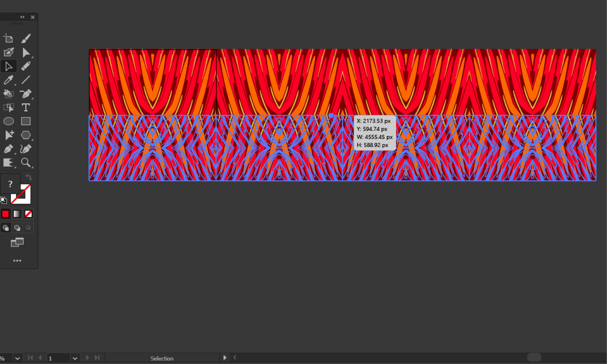Open Edit Toolbar three-dots menu

pyautogui.click(x=17, y=261)
